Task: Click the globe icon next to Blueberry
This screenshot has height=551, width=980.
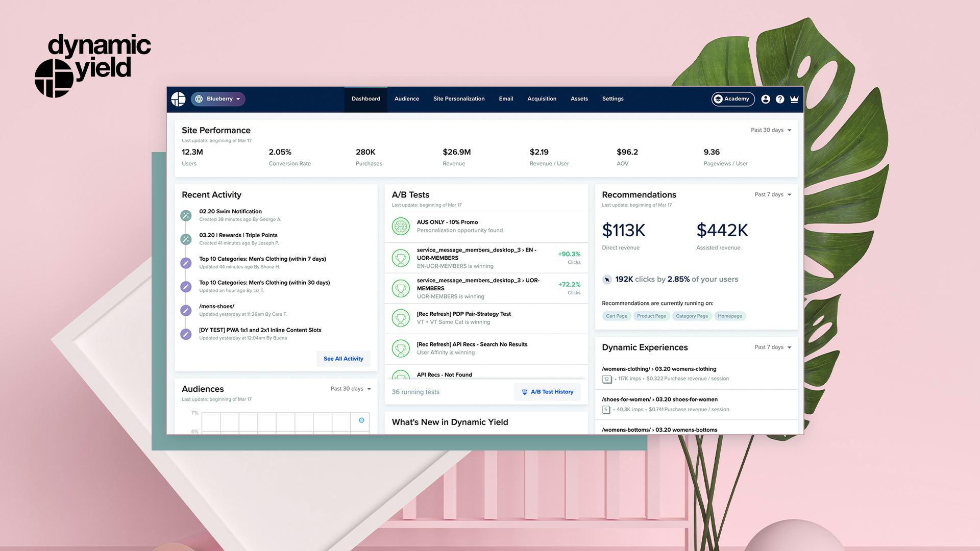Action: pyautogui.click(x=200, y=99)
